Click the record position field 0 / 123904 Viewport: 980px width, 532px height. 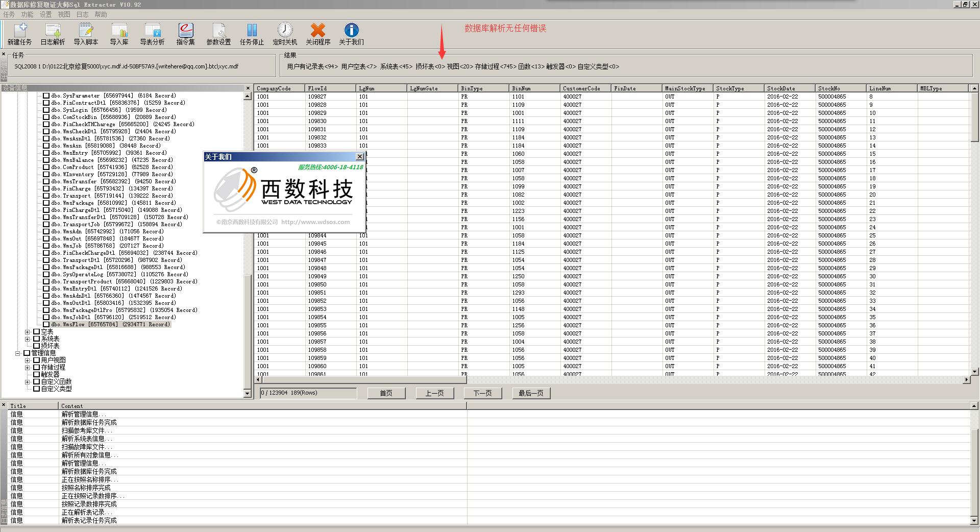click(308, 393)
